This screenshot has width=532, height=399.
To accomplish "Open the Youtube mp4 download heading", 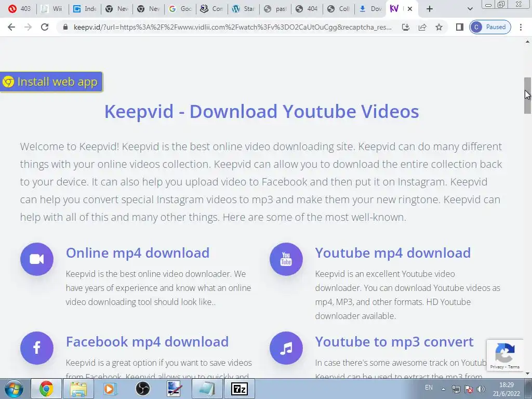I will coord(393,253).
